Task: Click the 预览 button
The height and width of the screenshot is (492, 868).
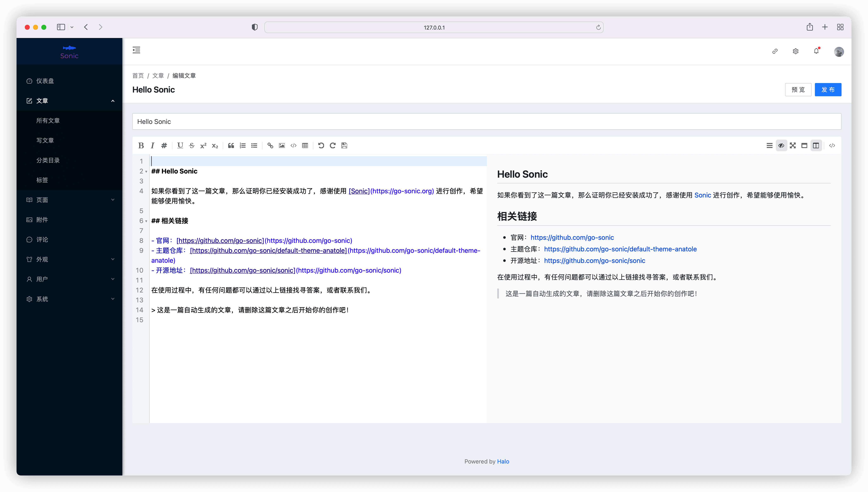Action: pyautogui.click(x=798, y=90)
